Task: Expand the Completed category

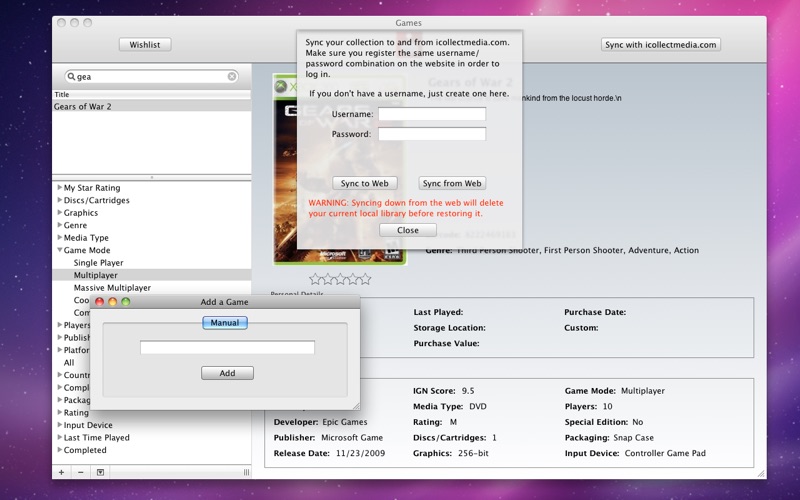Action: point(60,450)
